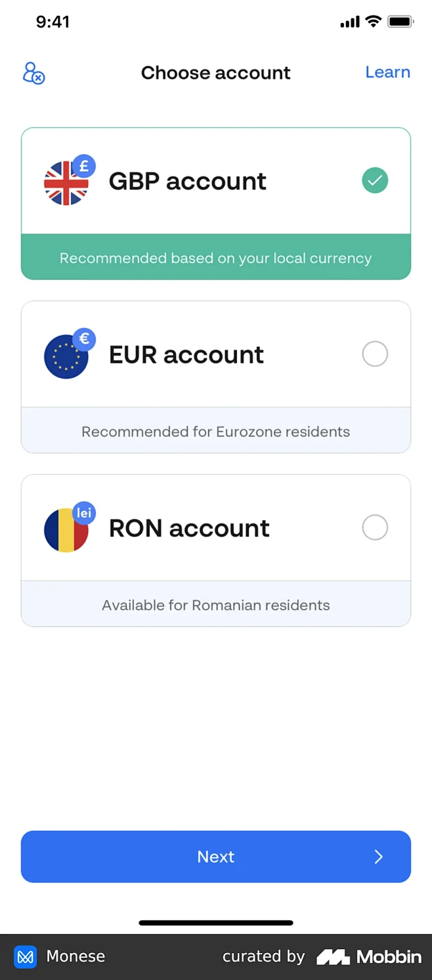Click the pound currency badge on GBP flag
Screen dimensions: 432x980
coord(84,165)
